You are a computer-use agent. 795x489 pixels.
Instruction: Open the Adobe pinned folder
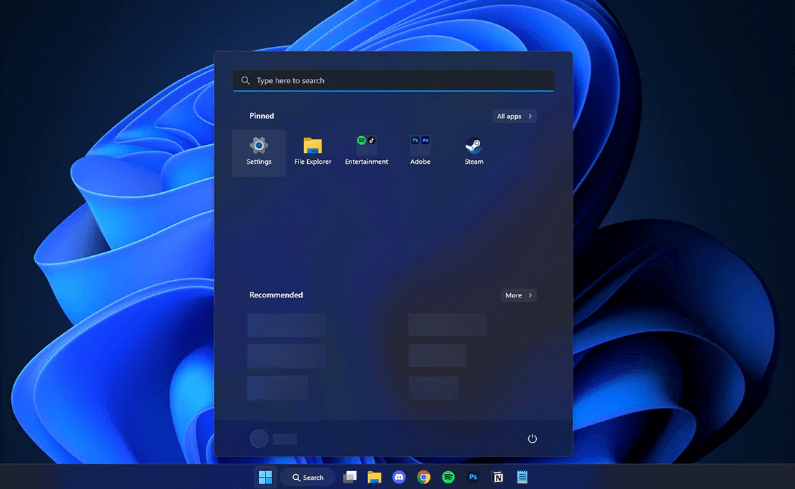click(x=420, y=152)
